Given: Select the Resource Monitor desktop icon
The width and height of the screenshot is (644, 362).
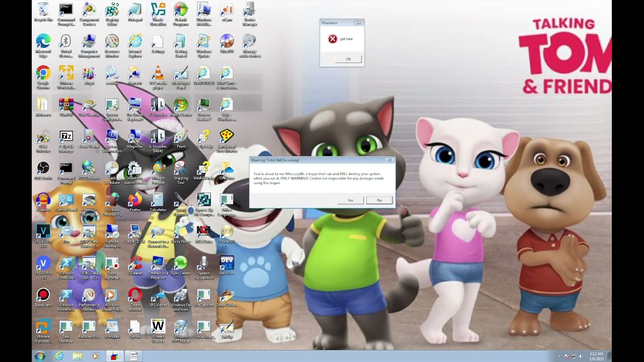Looking at the screenshot, I should (112, 46).
